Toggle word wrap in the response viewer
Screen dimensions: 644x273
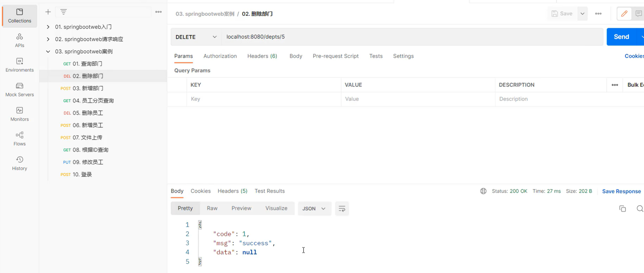point(342,208)
